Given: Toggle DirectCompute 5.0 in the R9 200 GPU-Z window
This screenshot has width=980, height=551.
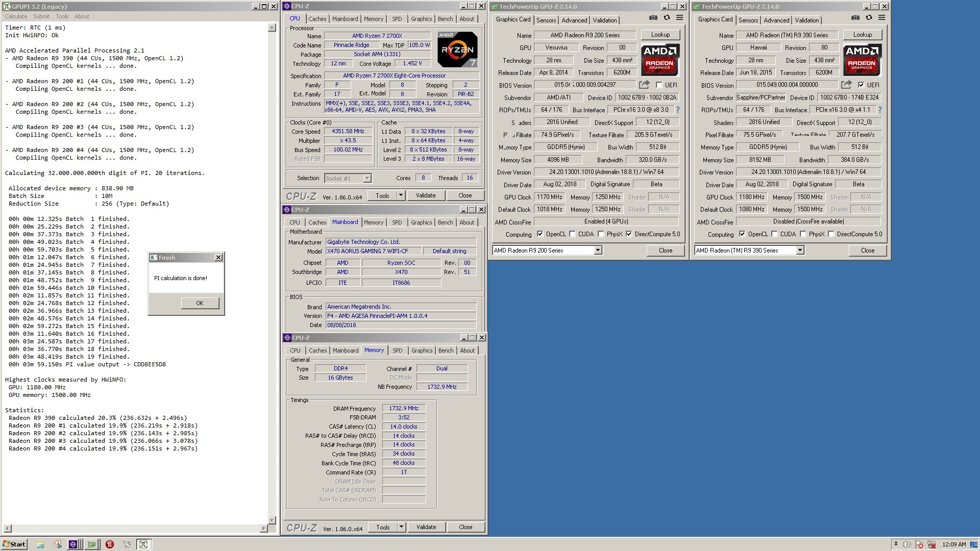Looking at the screenshot, I should coord(629,234).
